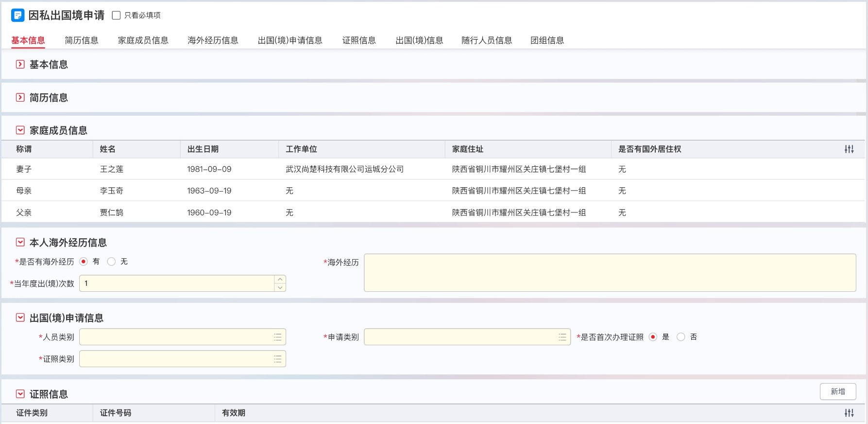
Task: Collapse the 本人海外经历信息 section
Action: point(20,242)
